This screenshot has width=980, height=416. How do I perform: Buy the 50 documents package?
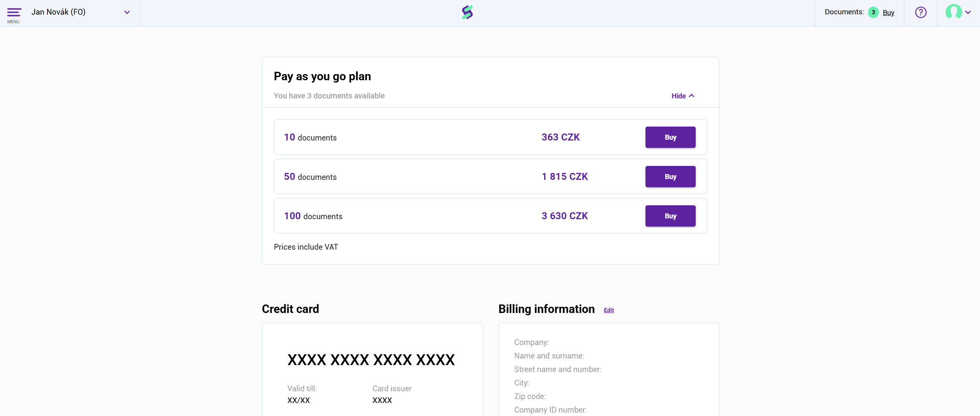pos(670,176)
